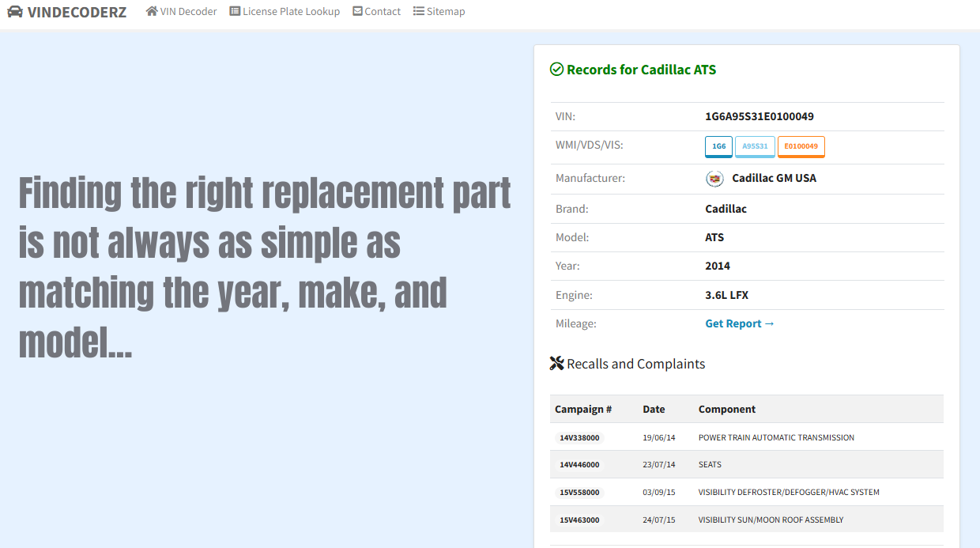The image size is (980, 548).
Task: Open recall campaign 14V338000
Action: (x=579, y=437)
